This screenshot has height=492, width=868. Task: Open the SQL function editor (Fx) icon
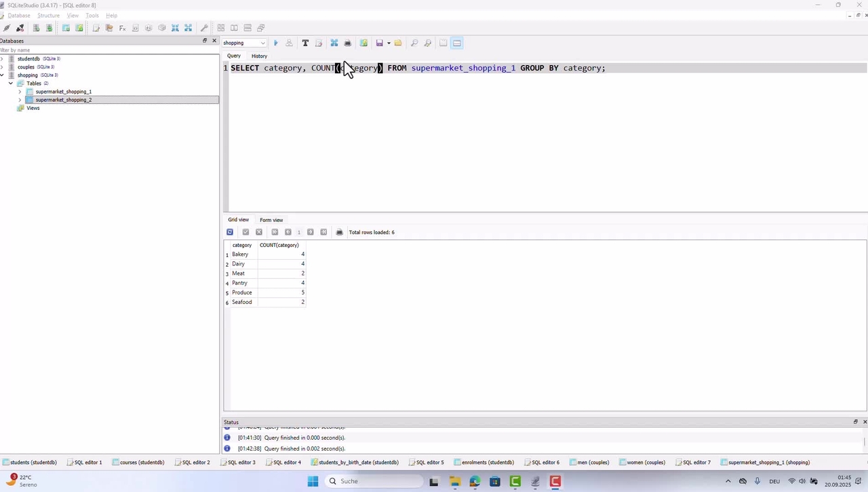pyautogui.click(x=122, y=28)
